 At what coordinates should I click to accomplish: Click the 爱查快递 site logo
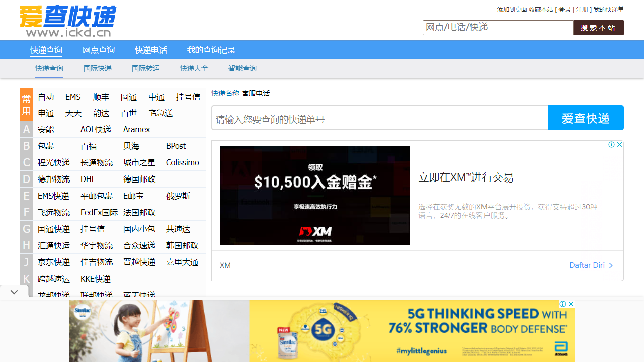[68, 21]
